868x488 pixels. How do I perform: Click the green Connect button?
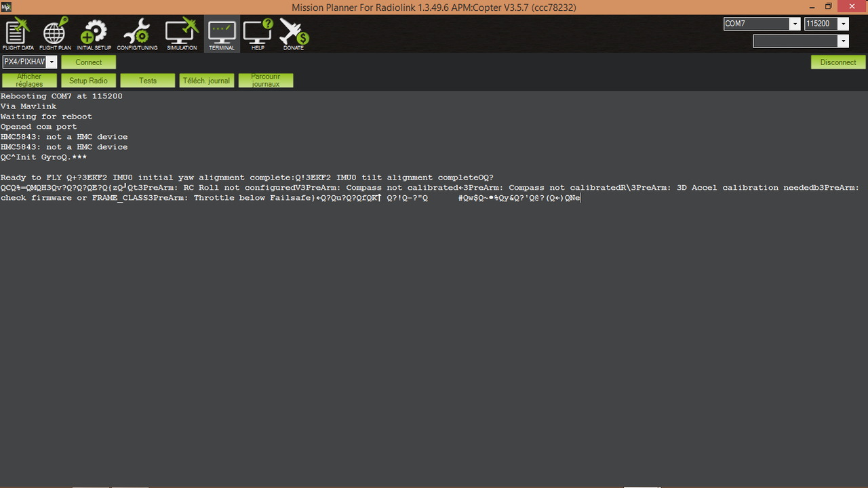pos(89,62)
